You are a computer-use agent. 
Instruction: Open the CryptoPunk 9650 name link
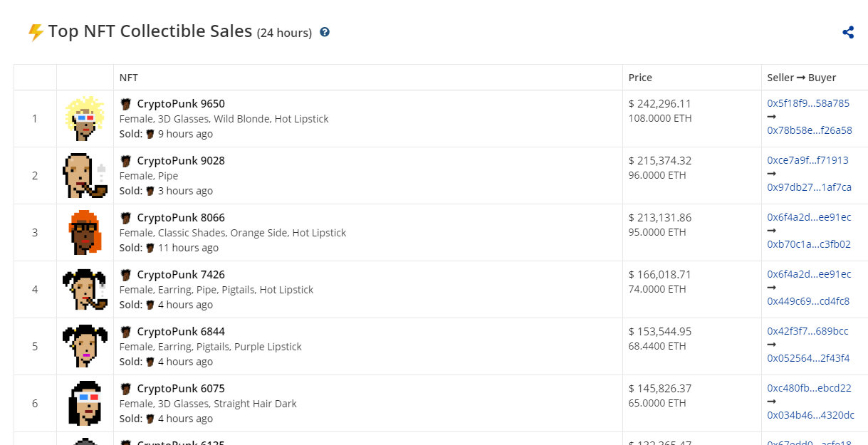click(x=181, y=104)
